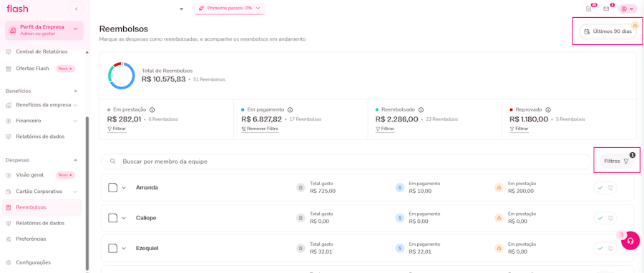Click the sidebar vertical scrollbar
The image size is (644, 273).
87,193
